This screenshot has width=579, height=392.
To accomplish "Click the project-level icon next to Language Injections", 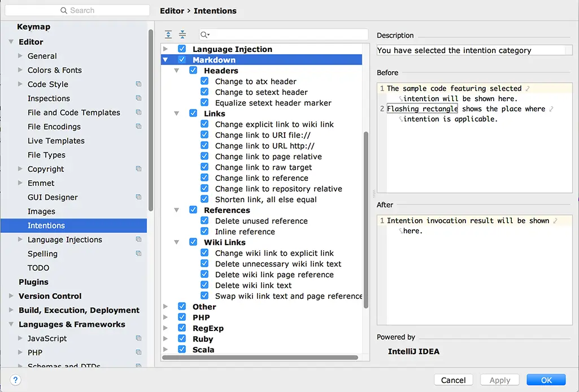I will coord(138,239).
